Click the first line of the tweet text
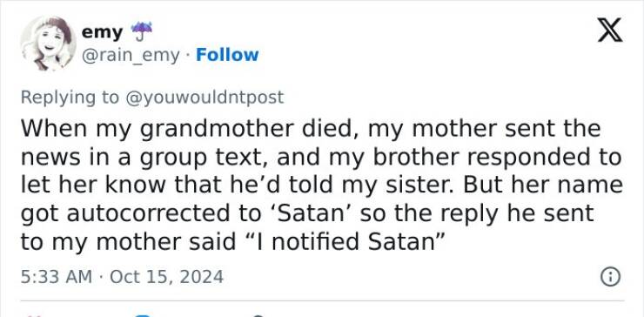644x317 pixels. pyautogui.click(x=311, y=129)
